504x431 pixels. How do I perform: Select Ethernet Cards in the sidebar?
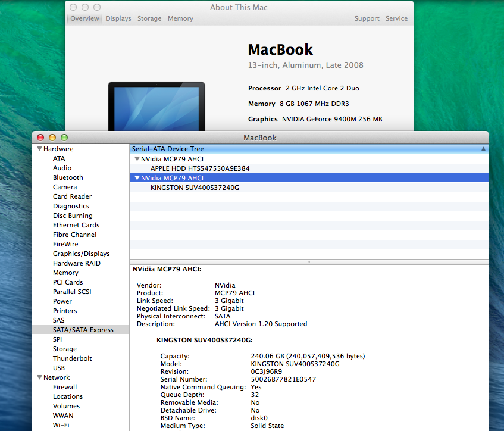[x=76, y=225]
